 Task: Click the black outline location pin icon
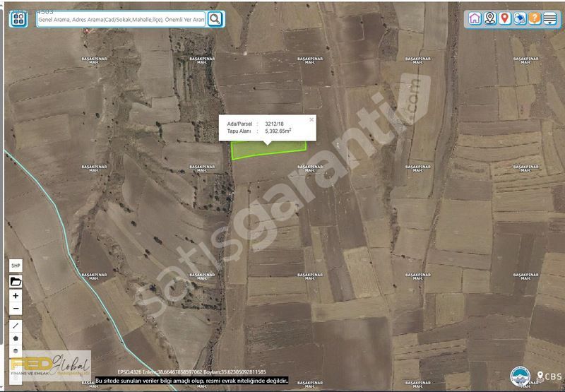[x=489, y=18]
